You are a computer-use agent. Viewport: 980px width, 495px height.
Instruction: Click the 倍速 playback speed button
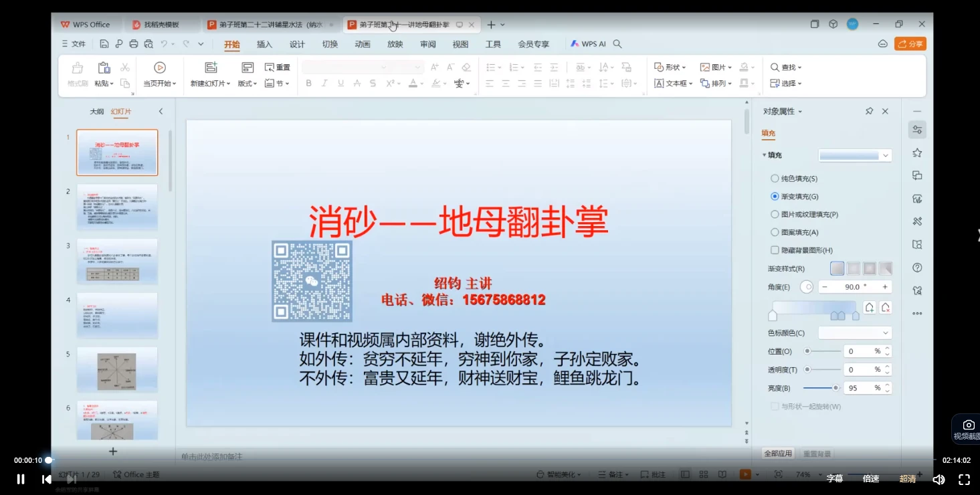871,479
